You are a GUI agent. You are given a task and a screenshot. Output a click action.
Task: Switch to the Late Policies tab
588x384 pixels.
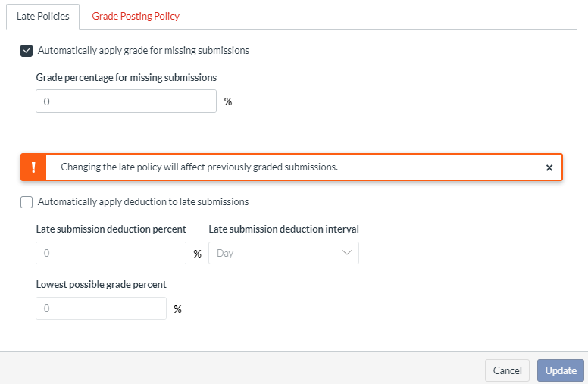42,16
